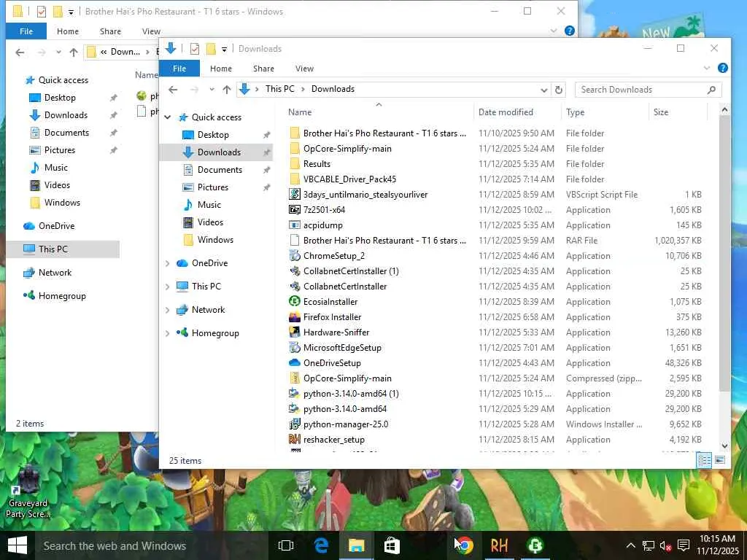This screenshot has height=560, width=747.
Task: Open Task View on the taskbar
Action: (x=286, y=545)
